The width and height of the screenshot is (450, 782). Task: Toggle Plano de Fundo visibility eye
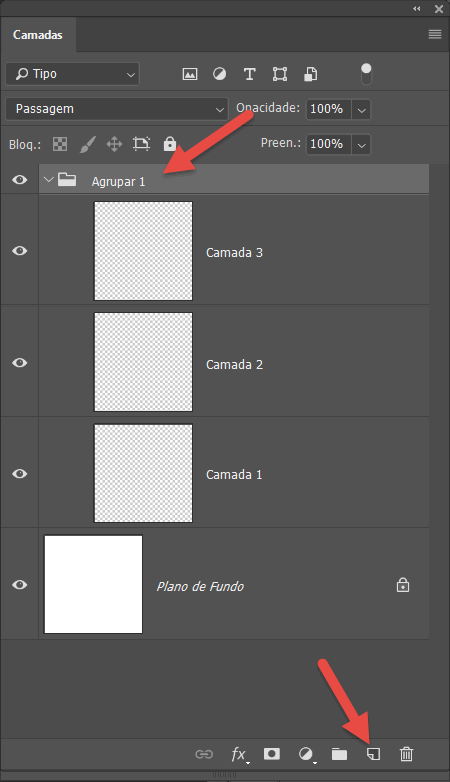click(x=19, y=585)
